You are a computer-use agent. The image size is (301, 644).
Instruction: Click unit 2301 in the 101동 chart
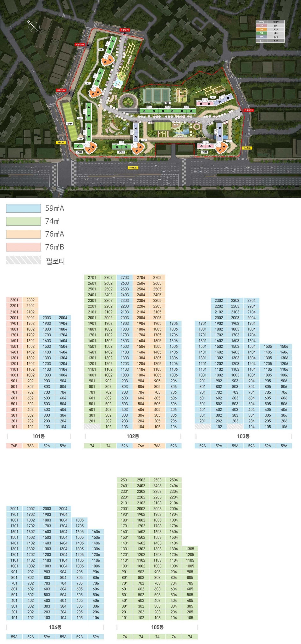click(x=14, y=300)
